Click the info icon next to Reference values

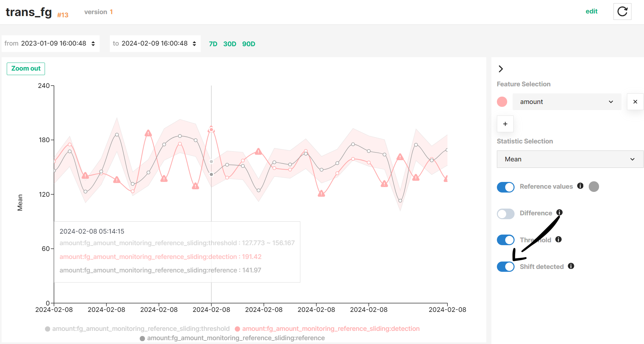[x=581, y=186]
